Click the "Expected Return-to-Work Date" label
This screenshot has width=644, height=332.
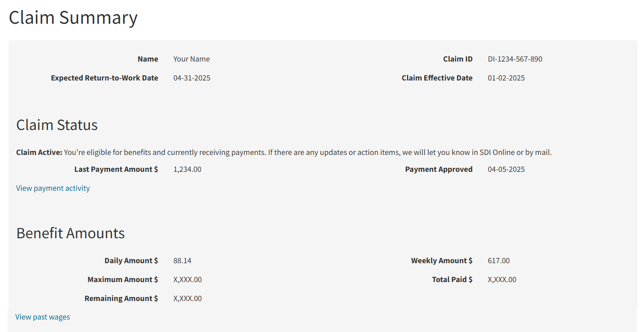click(x=104, y=78)
